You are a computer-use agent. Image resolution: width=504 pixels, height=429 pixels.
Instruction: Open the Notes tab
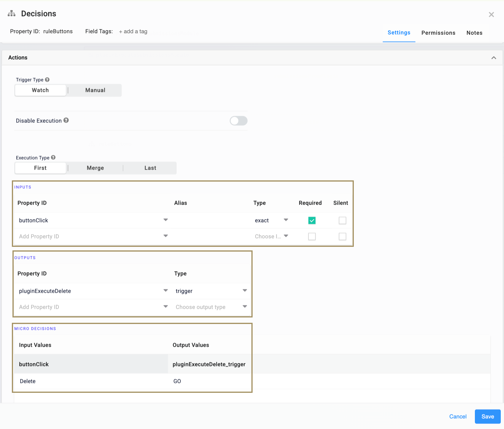tap(474, 33)
